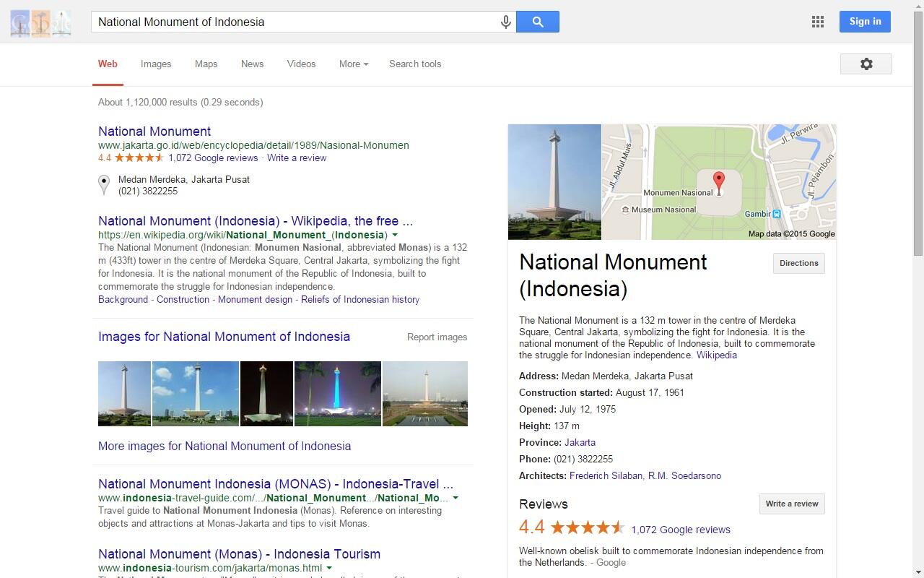Open Search tools options
Image resolution: width=924 pixels, height=578 pixels.
click(x=415, y=64)
